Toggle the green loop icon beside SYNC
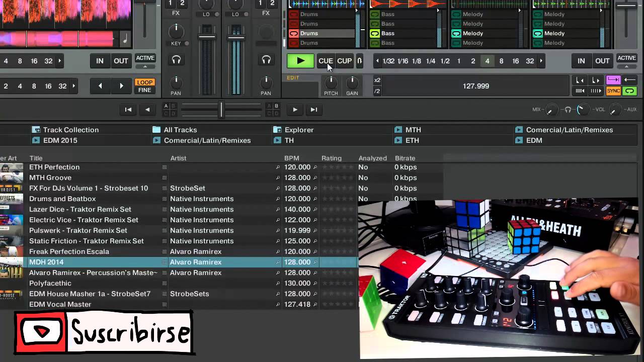Viewport: 644px width, 362px height. coord(629,91)
